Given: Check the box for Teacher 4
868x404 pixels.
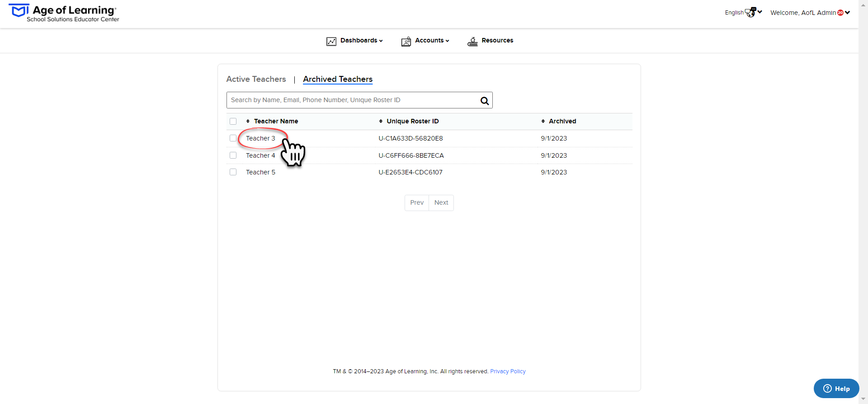Looking at the screenshot, I should [233, 155].
